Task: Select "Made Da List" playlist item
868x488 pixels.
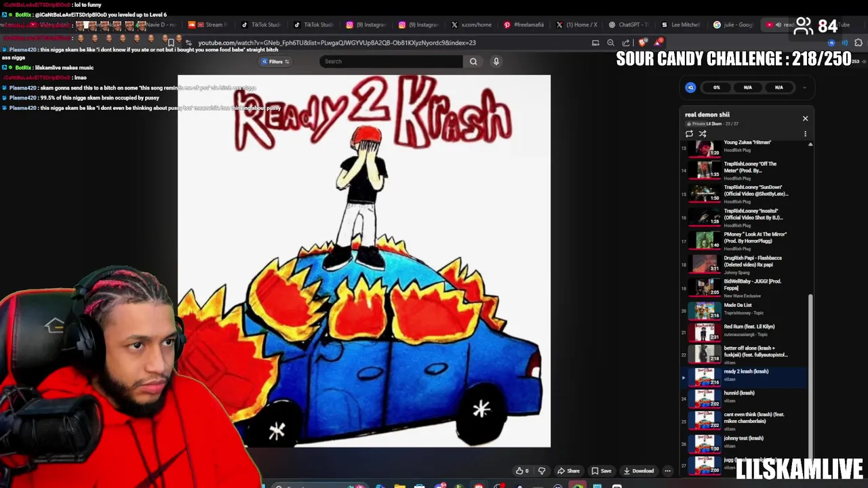Action: (x=745, y=310)
